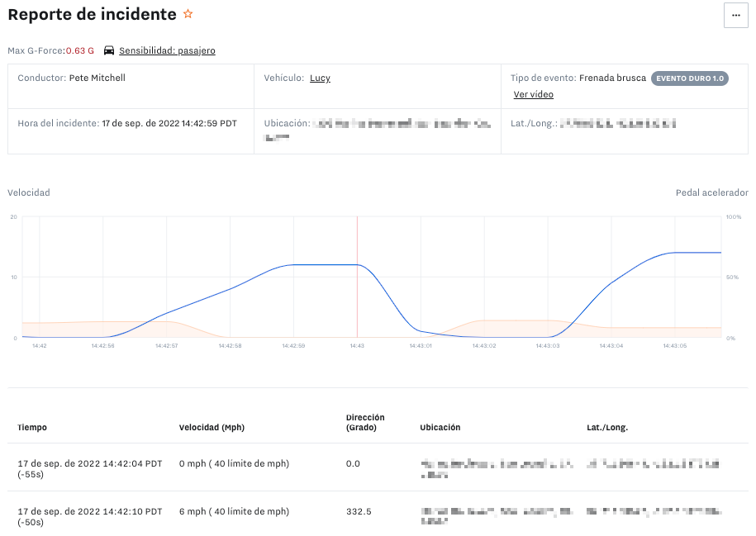Open the Lucy vehicle link
Viewport: 756px width, 536px height.
[320, 78]
